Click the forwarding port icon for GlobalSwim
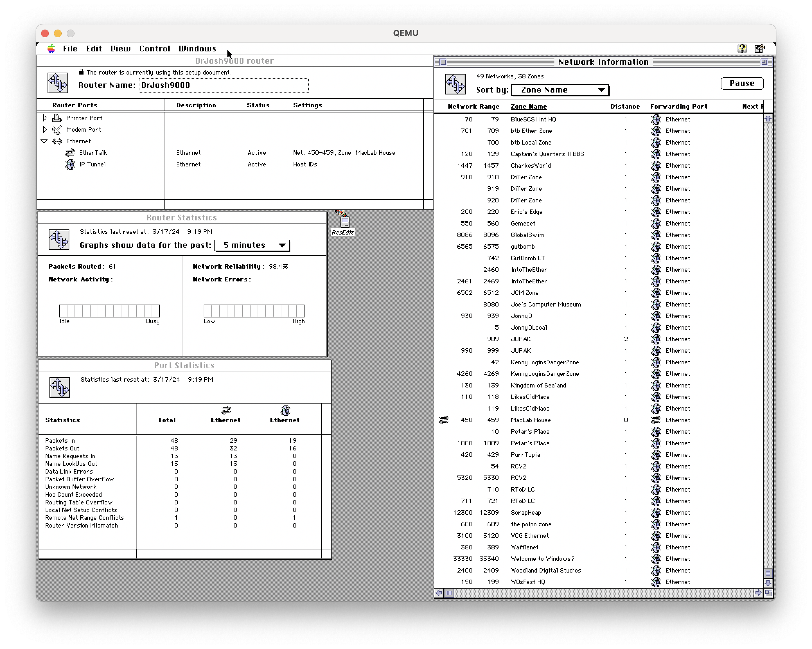Screen dimensions: 812x649 tap(656, 235)
